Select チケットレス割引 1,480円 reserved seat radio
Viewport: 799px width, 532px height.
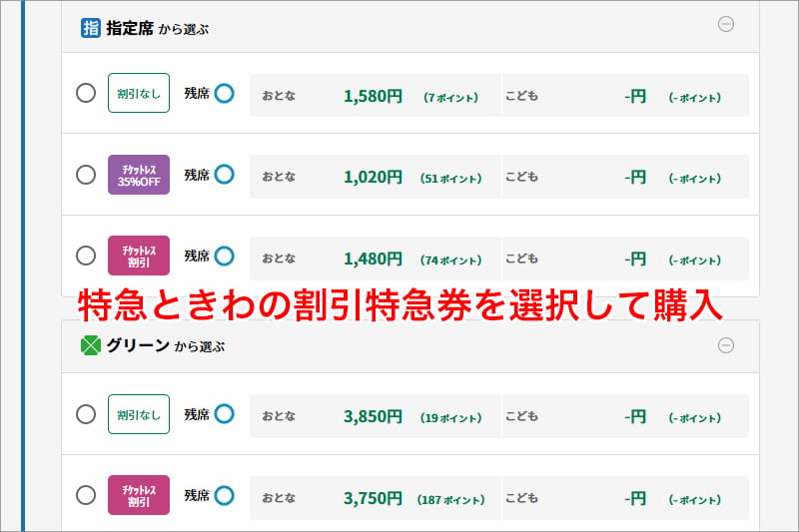pos(86,256)
